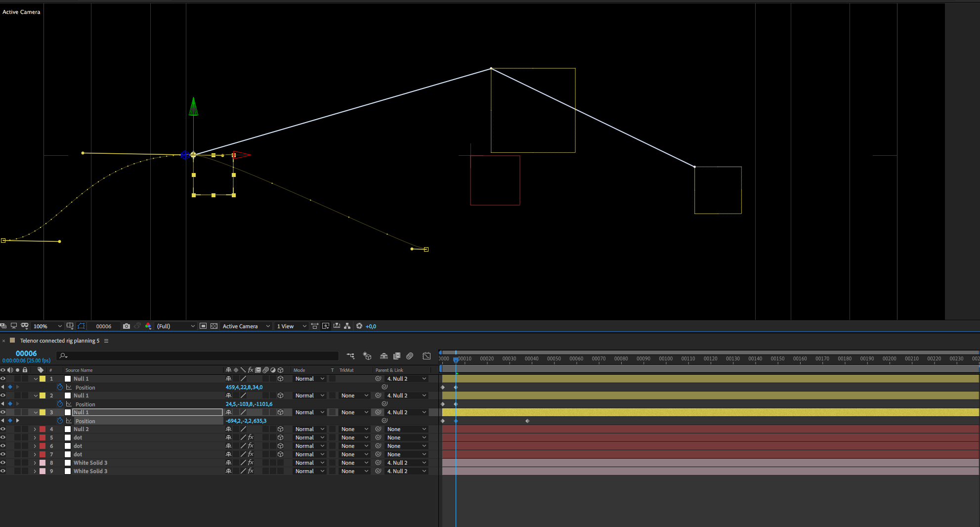
Task: Open the composition mini-flowchart
Action: [350, 356]
